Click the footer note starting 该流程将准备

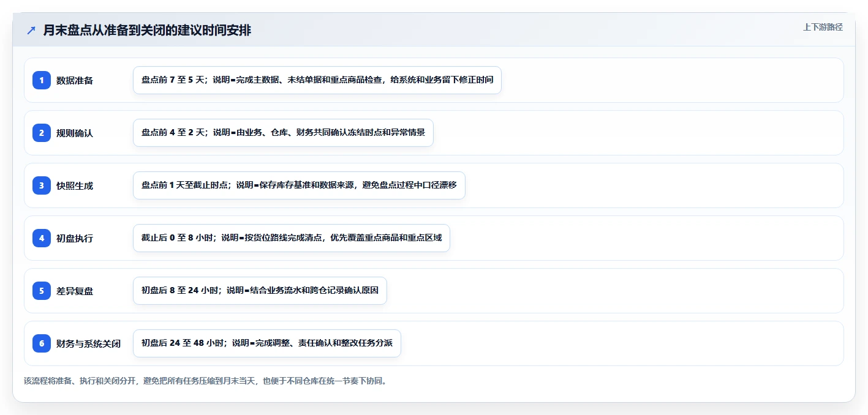click(x=205, y=381)
